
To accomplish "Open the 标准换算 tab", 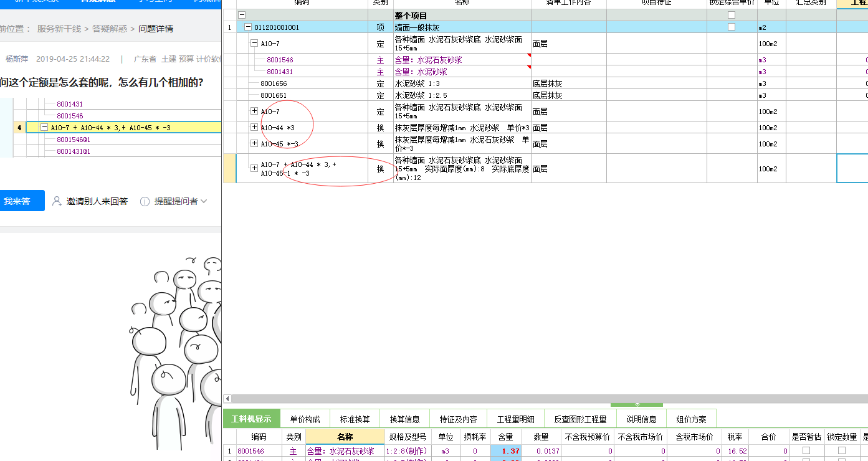I will pyautogui.click(x=355, y=419).
